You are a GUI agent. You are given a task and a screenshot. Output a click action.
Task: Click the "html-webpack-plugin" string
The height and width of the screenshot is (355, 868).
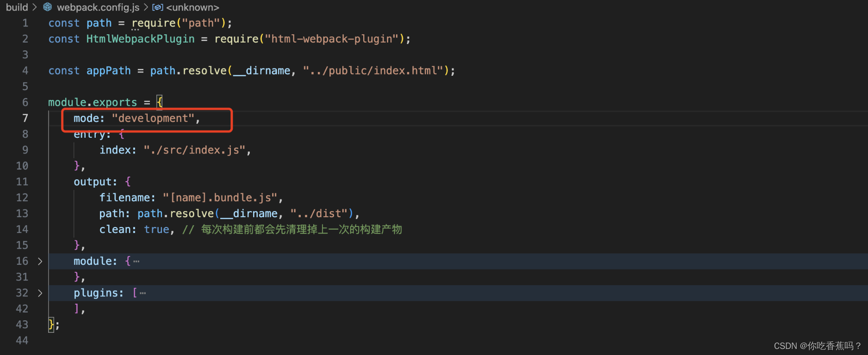tap(332, 39)
